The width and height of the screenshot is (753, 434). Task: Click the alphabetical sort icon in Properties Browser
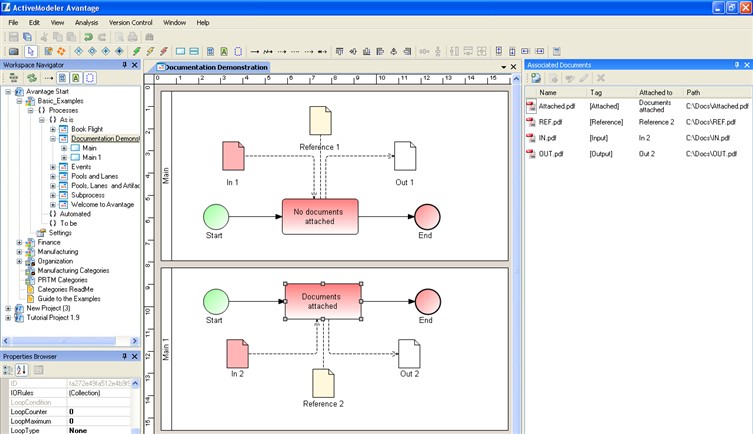21,370
